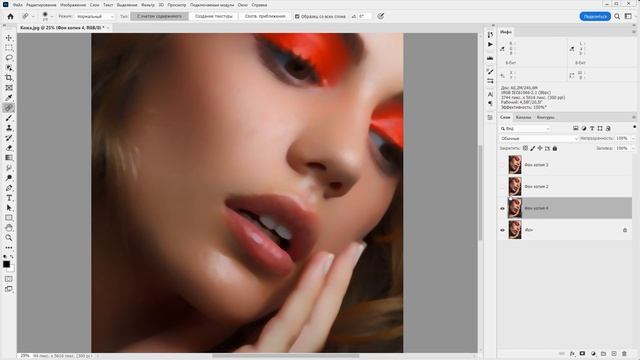Open the 'Фильтр' menu
Image resolution: width=640 pixels, height=360 pixels.
point(148,5)
